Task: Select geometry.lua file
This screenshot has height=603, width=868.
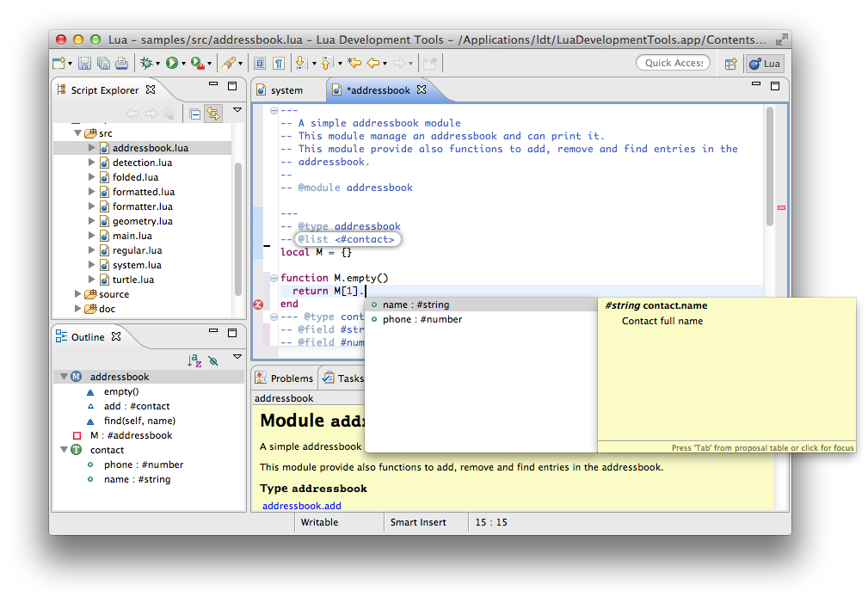Action: pos(142,221)
